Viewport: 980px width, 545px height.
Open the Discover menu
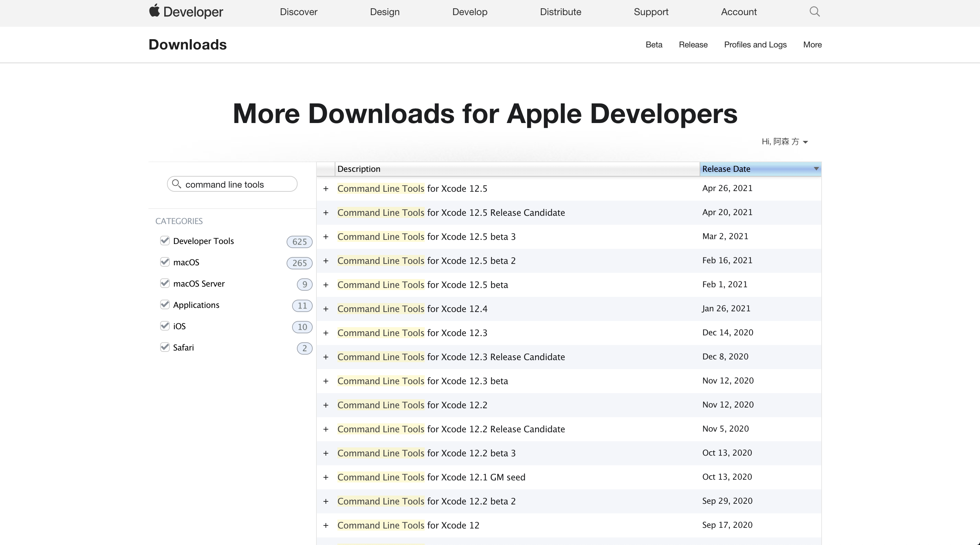coord(298,12)
